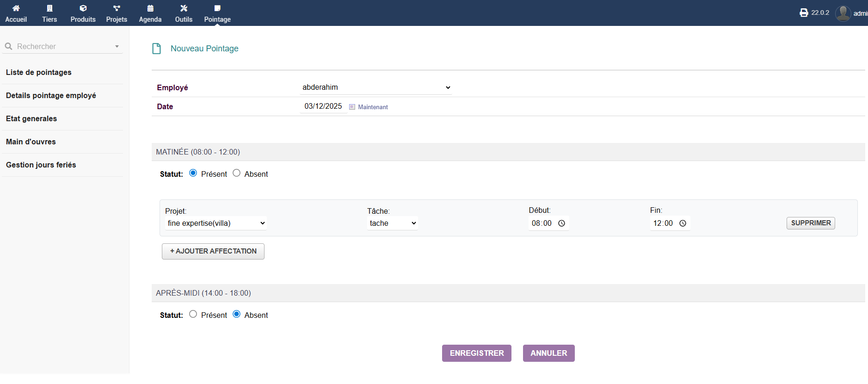
Task: Select Présent for the Après-midi status
Action: [193, 314]
